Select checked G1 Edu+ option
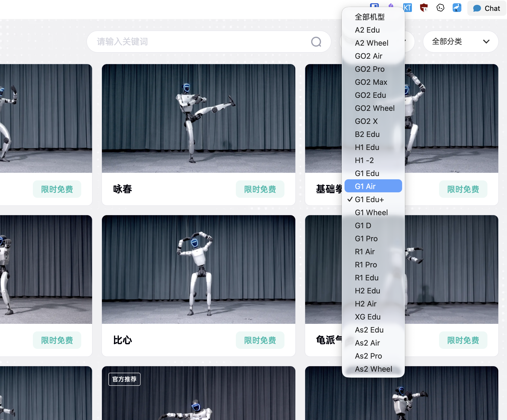 click(373, 199)
